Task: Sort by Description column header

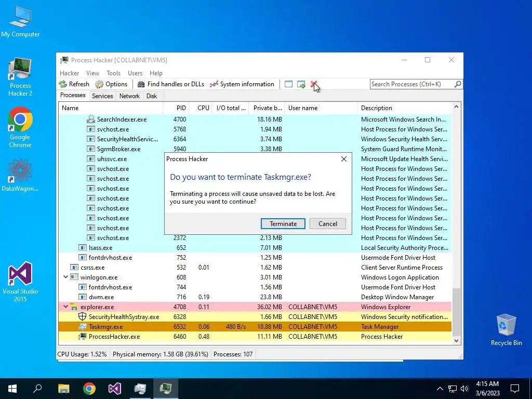Action: (404, 108)
